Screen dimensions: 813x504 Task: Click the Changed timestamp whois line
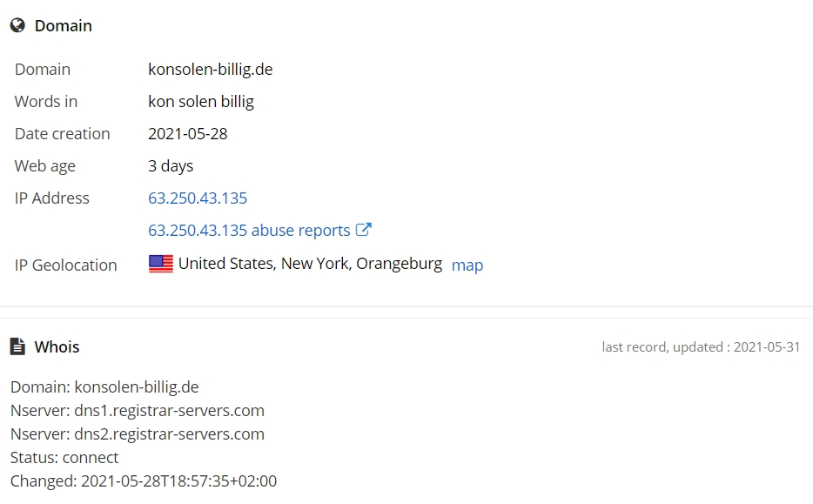144,481
